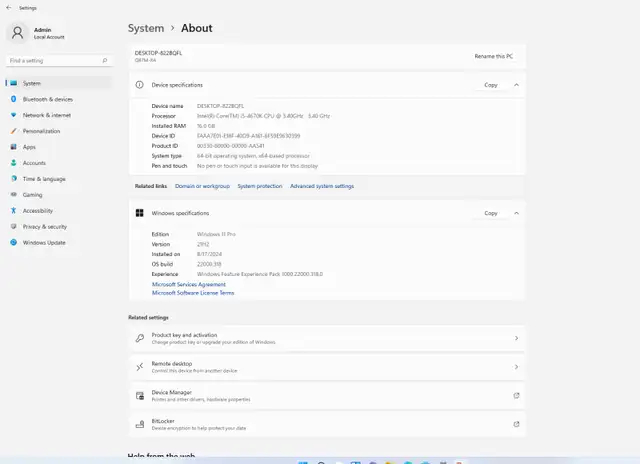Select the System type value

(253, 156)
